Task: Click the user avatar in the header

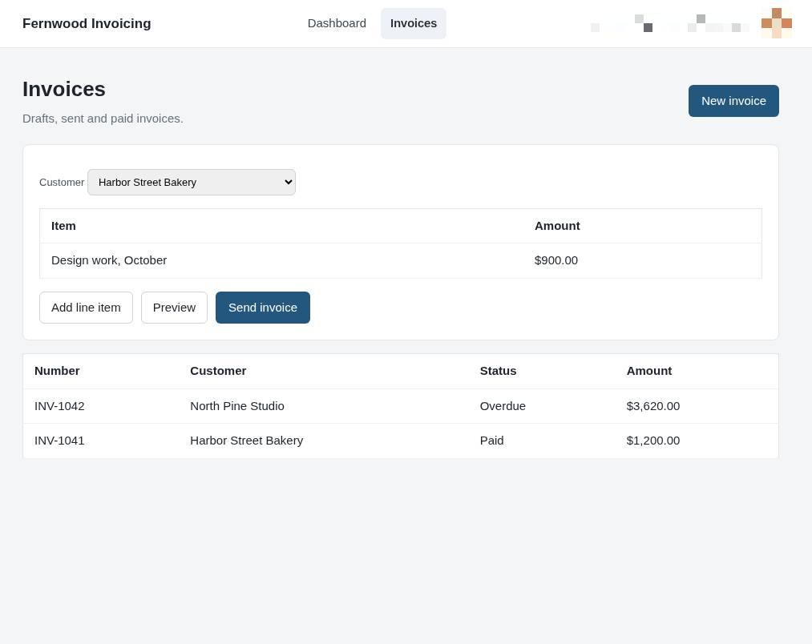Action: (776, 23)
